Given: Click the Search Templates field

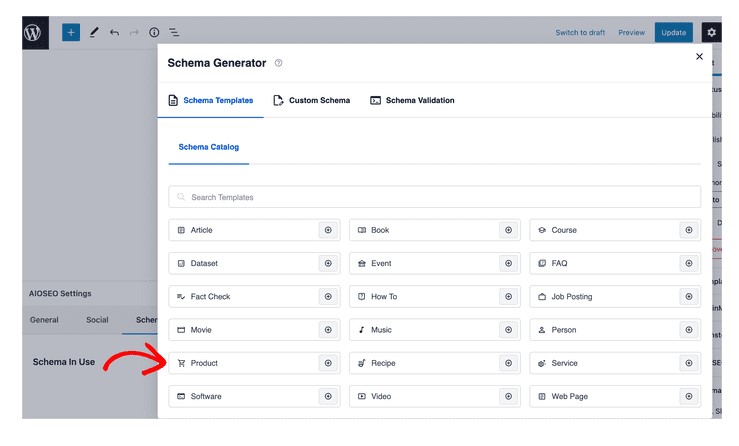Looking at the screenshot, I should 435,197.
